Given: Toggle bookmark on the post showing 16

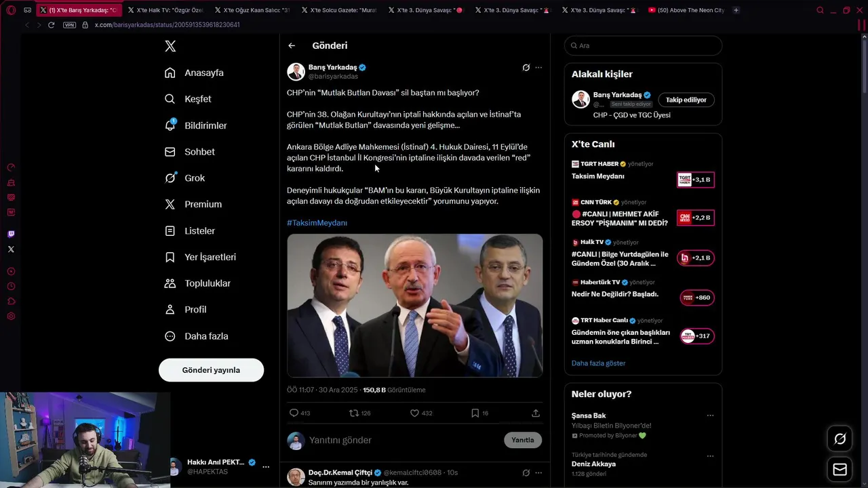Looking at the screenshot, I should click(x=475, y=413).
